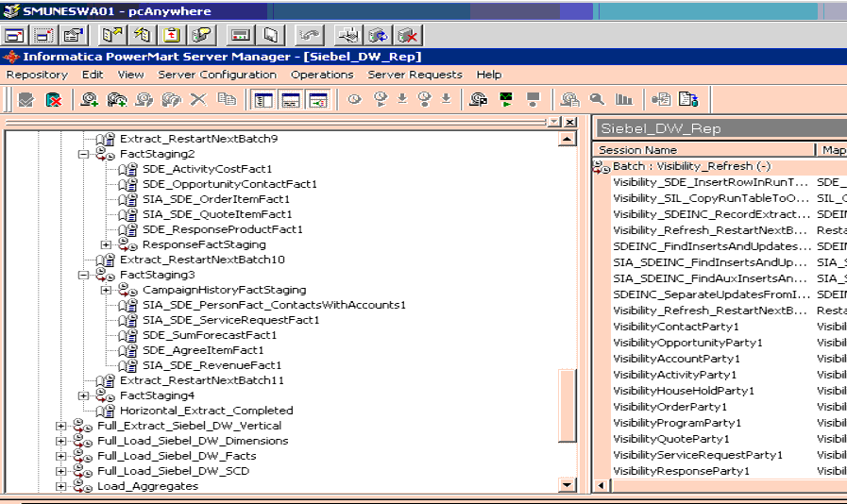Select SIA_SDE_OrderItemFact1 session
Screen dimensions: 847x504
pyautogui.click(x=216, y=199)
